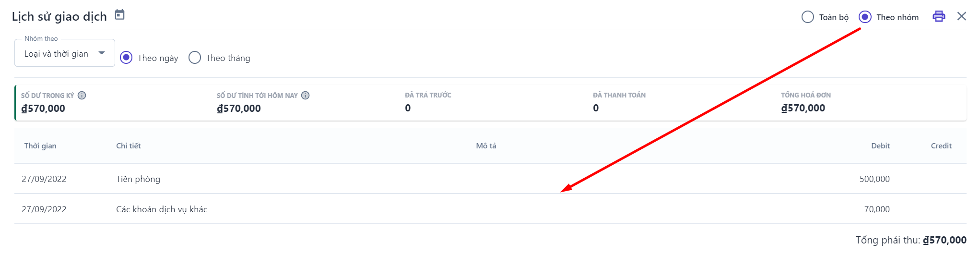Click info icon beside Số dư tính tới hôm nay
Screen dimensions: 980x255
[x=305, y=95]
